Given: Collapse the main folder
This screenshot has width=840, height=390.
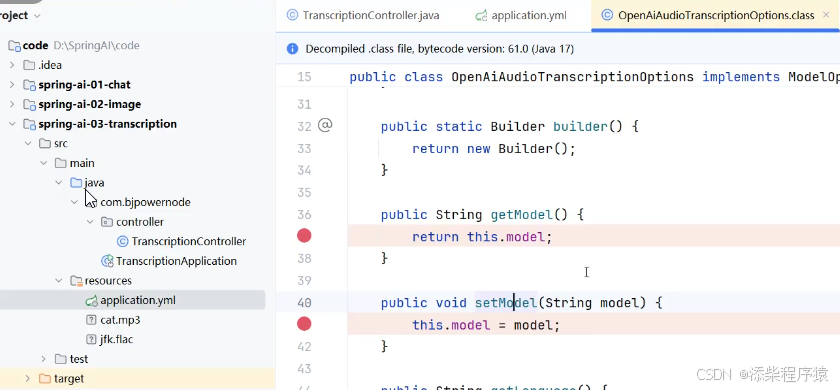Looking at the screenshot, I should [x=43, y=163].
